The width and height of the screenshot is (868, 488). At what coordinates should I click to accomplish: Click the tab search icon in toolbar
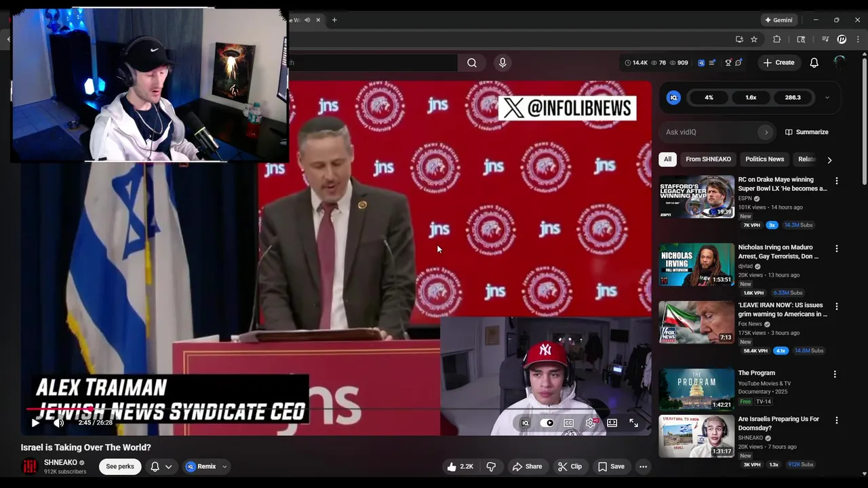point(801,39)
